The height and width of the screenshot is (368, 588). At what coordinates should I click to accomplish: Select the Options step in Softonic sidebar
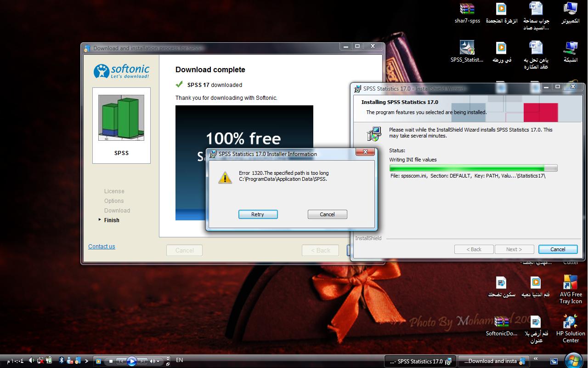pyautogui.click(x=114, y=201)
